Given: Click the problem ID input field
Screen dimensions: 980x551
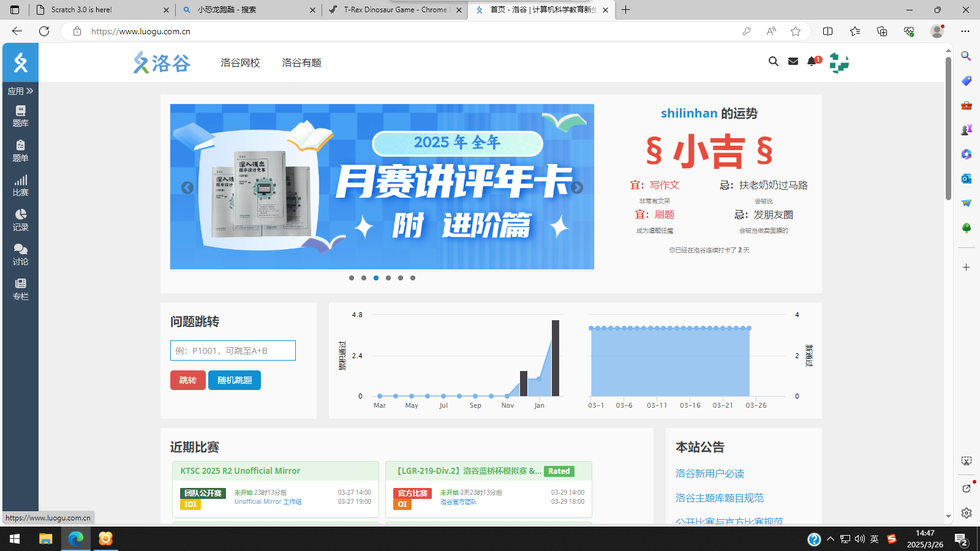Looking at the screenshot, I should tap(233, 351).
